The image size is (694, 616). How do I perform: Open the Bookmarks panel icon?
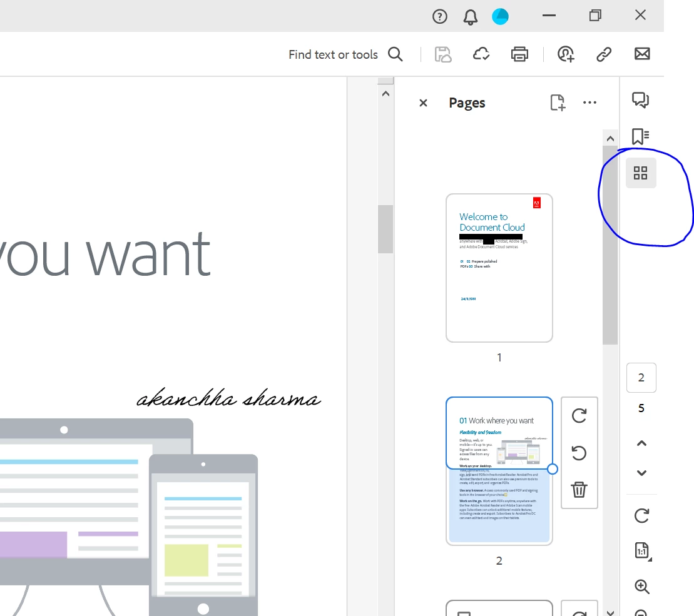pos(640,136)
